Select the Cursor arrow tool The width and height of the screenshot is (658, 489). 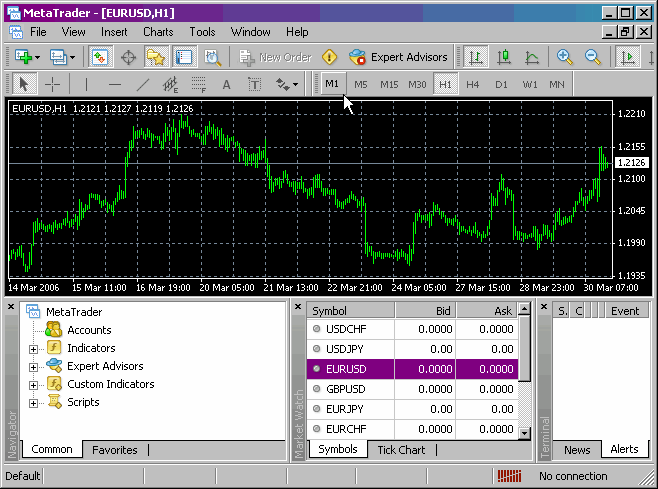[x=24, y=84]
